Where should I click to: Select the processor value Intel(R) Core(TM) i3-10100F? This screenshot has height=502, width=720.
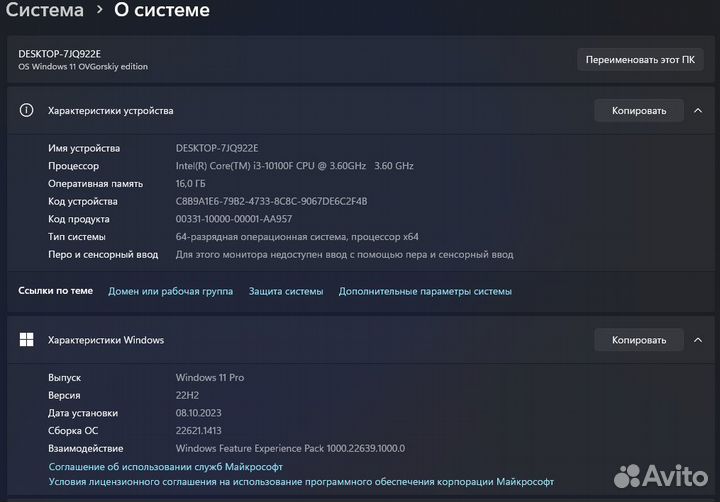click(x=294, y=166)
